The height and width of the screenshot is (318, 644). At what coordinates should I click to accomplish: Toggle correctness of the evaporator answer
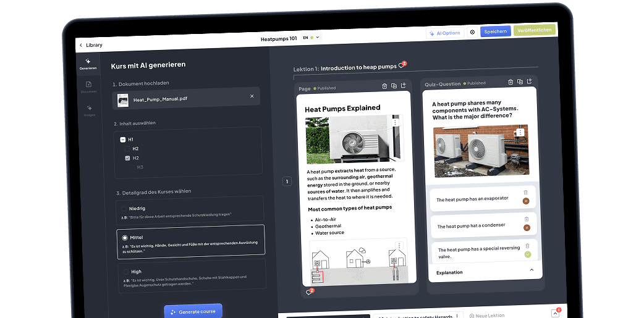pyautogui.click(x=526, y=201)
